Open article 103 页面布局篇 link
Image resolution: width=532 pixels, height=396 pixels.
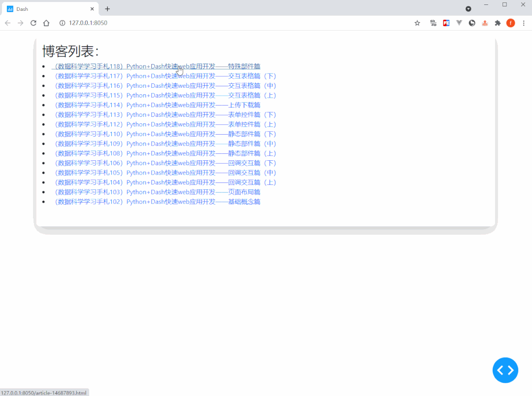click(x=158, y=192)
